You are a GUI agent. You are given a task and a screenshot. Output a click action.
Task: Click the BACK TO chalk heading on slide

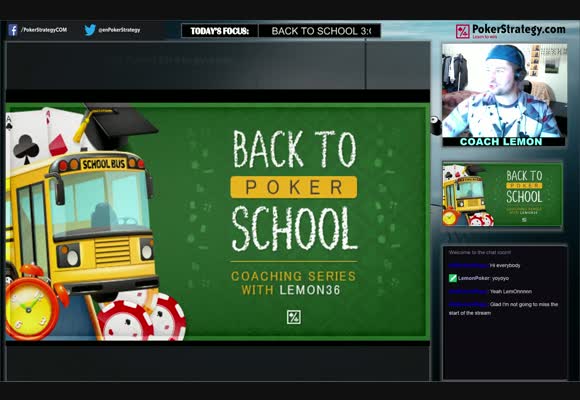click(x=294, y=149)
